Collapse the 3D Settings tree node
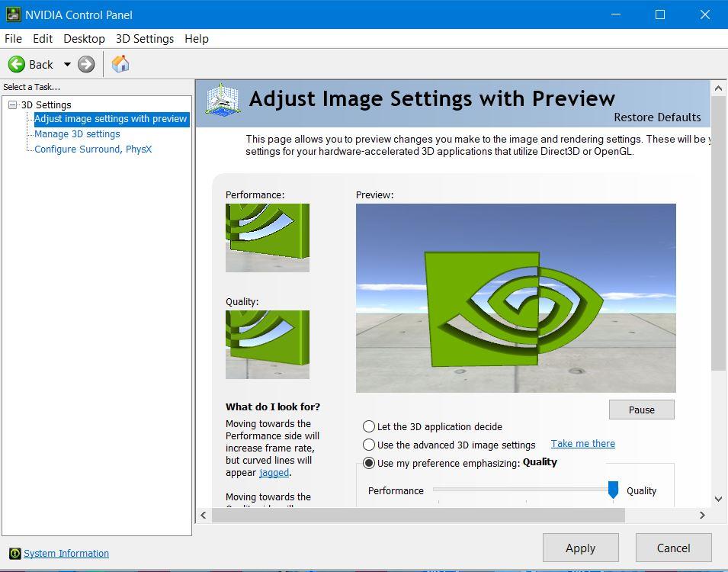728x572 pixels. tap(12, 105)
